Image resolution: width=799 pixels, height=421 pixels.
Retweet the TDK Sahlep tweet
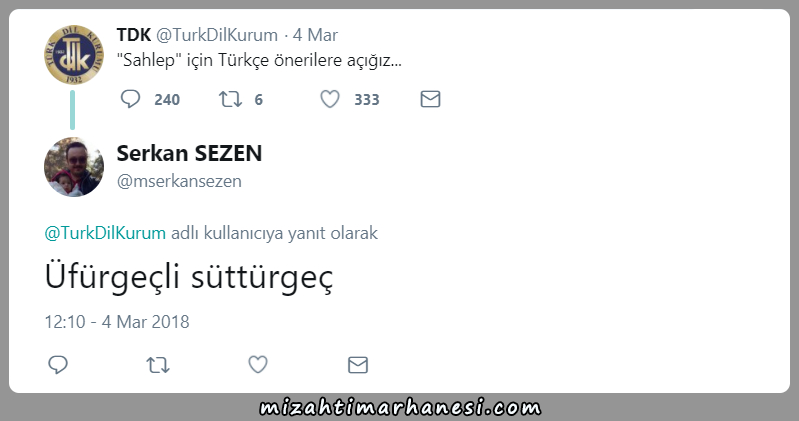coord(230,99)
